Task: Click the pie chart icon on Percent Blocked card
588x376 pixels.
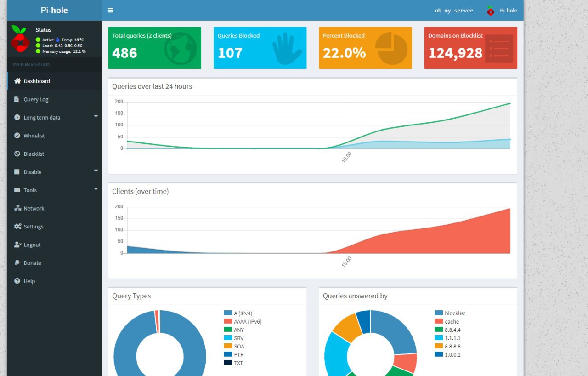Action: [391, 48]
